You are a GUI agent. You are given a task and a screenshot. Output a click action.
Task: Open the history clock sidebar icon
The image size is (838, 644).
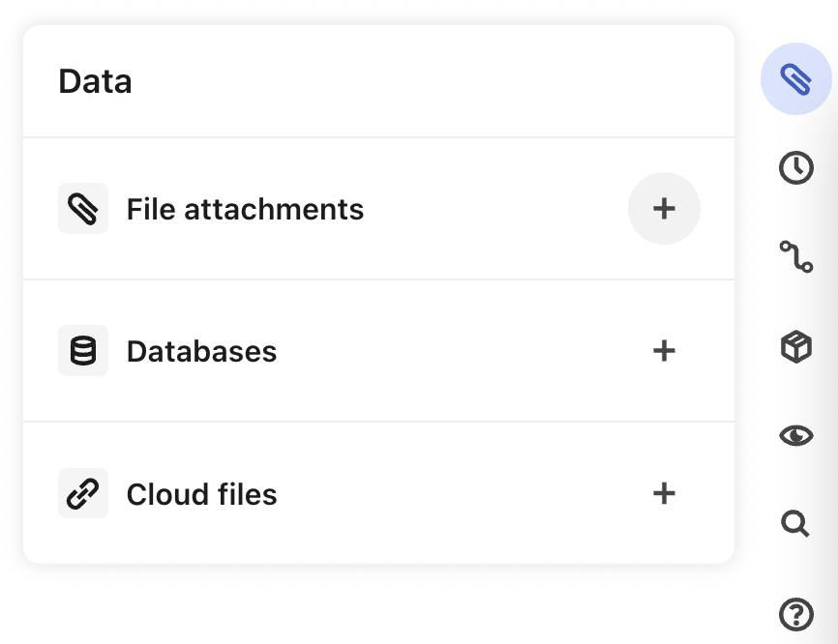tap(795, 167)
